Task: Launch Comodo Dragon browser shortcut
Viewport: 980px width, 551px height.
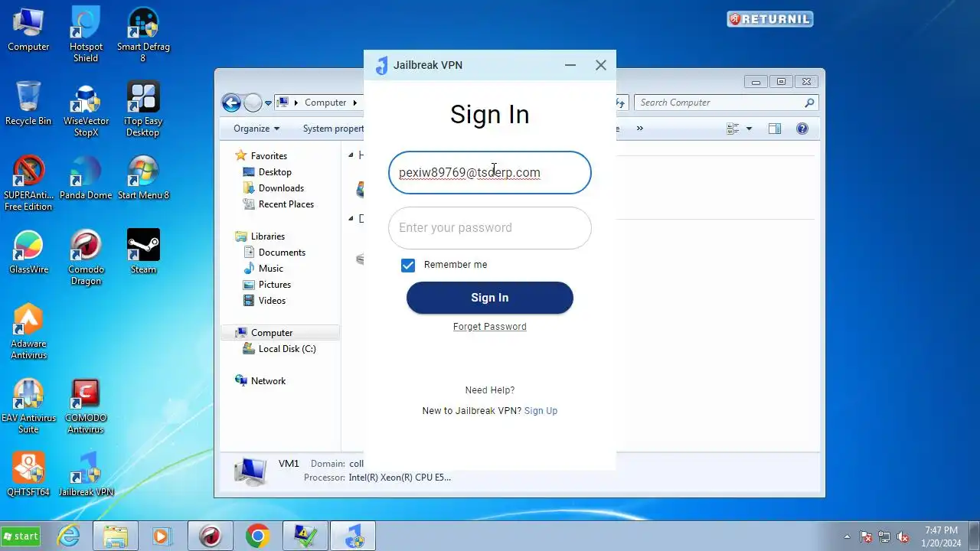Action: 86,258
